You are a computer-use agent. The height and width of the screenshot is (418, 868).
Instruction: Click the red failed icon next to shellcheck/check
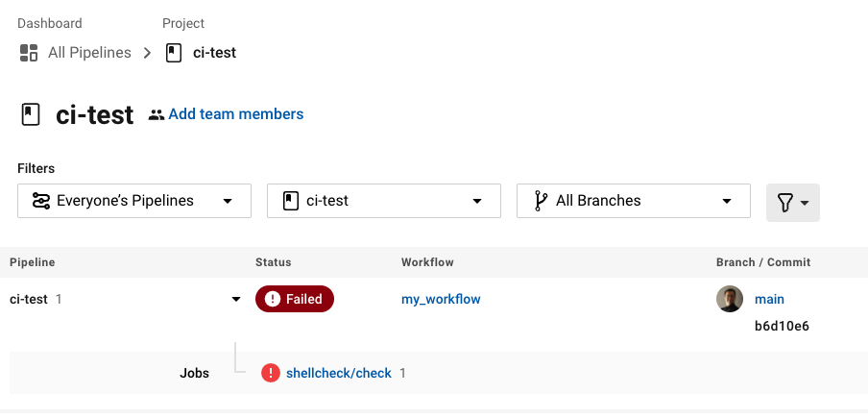tap(271, 373)
